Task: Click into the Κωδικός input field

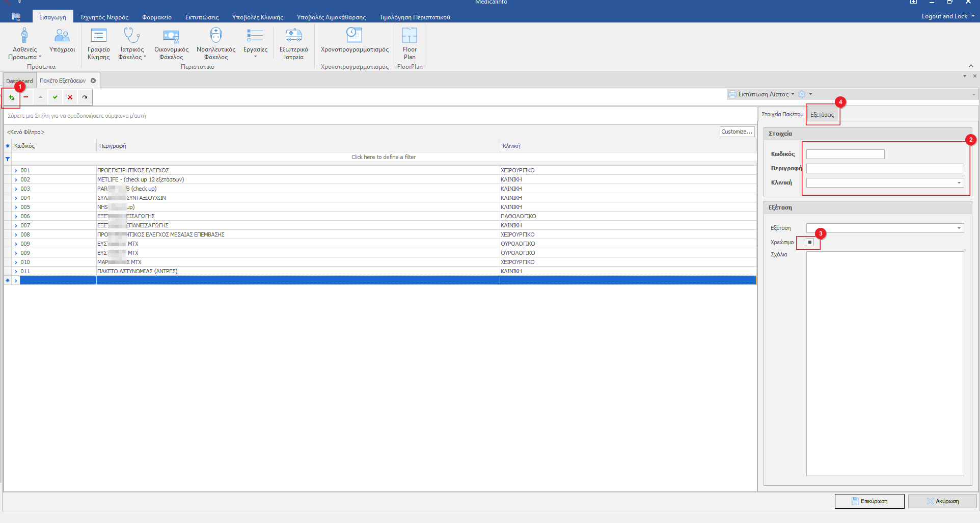Action: pos(845,154)
